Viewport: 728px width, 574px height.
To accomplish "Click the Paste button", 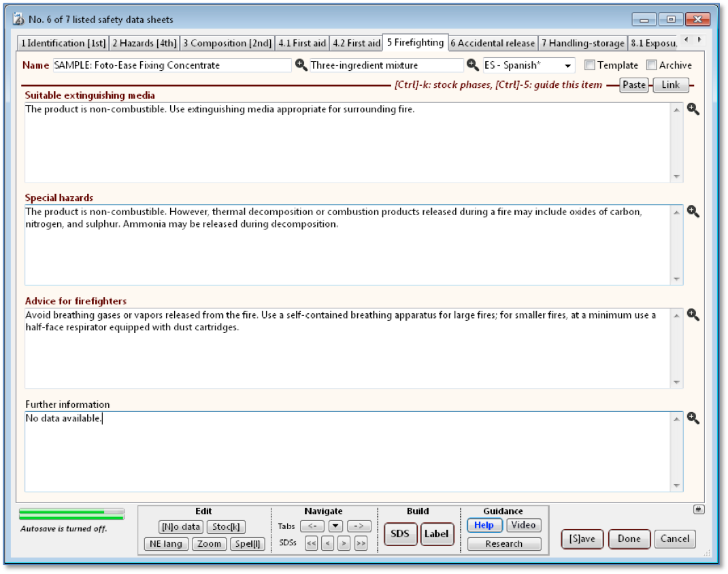I will tap(633, 85).
